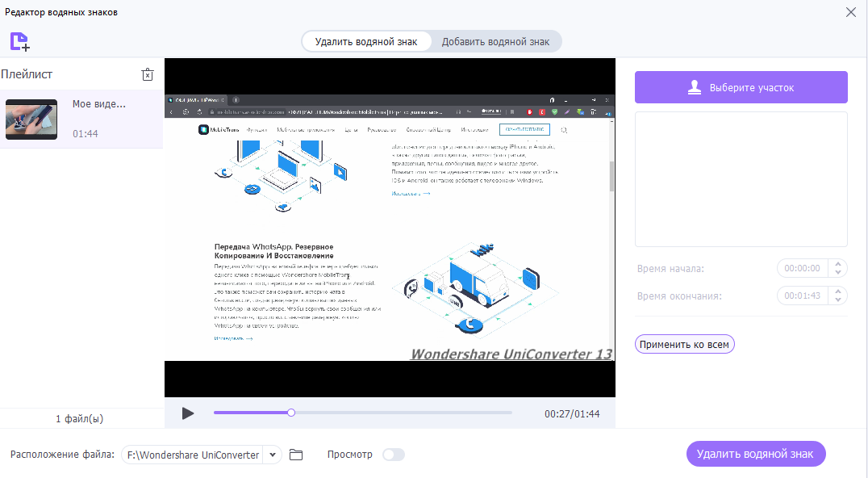Click the video preview frame
The width and height of the screenshot is (868, 478).
tap(390, 228)
